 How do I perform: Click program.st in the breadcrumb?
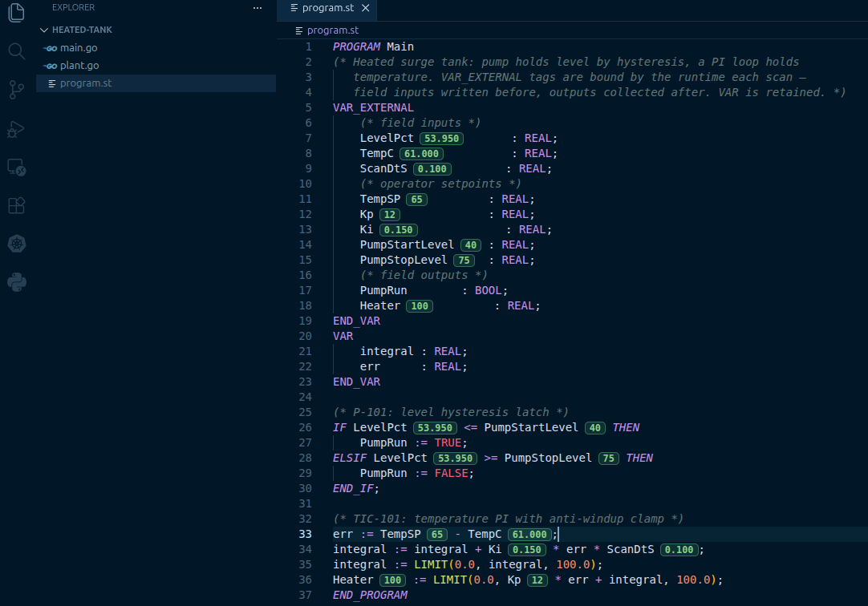333,30
